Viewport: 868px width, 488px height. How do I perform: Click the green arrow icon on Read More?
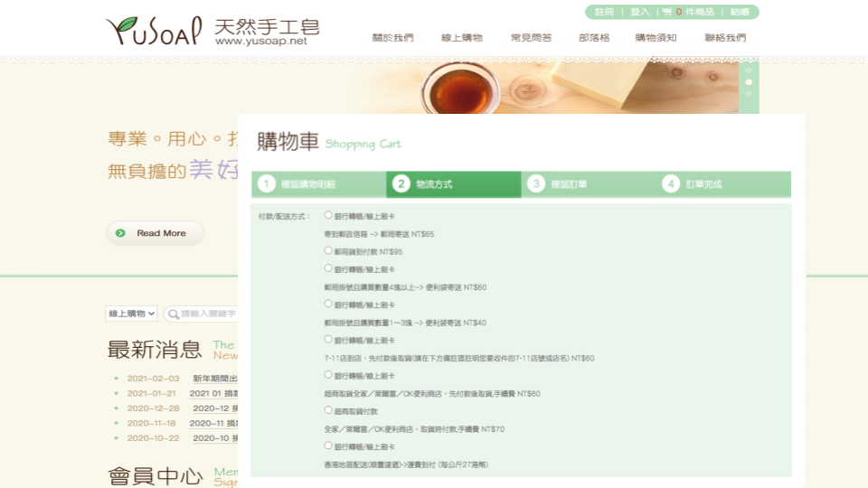120,233
